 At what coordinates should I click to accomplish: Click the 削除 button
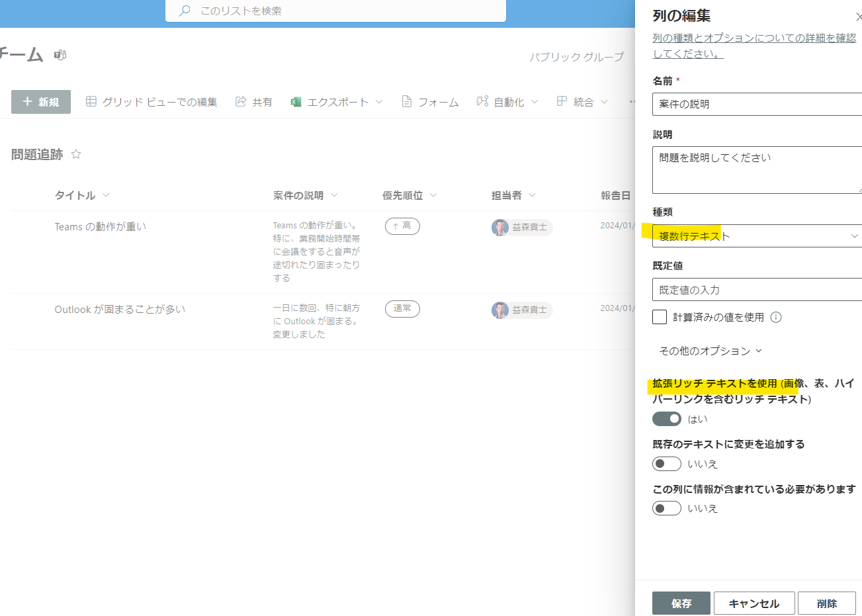(827, 603)
